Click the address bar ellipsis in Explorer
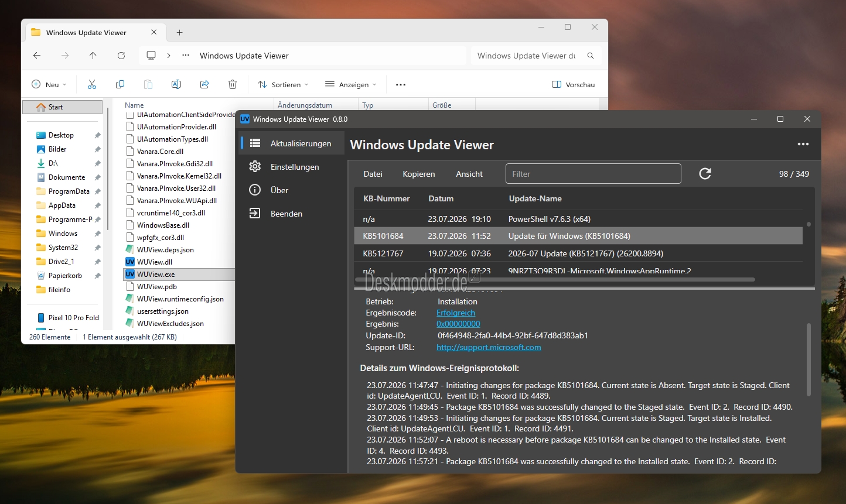The height and width of the screenshot is (504, 846). click(x=186, y=56)
